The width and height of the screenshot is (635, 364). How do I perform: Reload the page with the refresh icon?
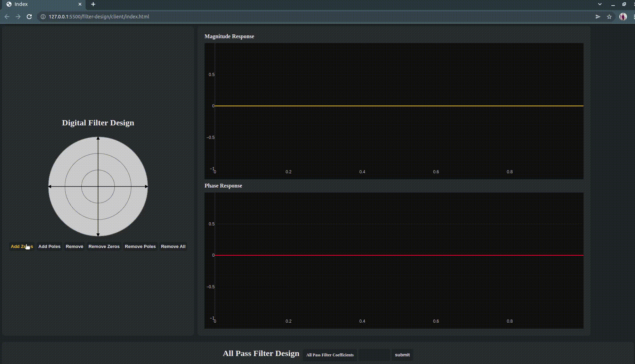pyautogui.click(x=29, y=17)
